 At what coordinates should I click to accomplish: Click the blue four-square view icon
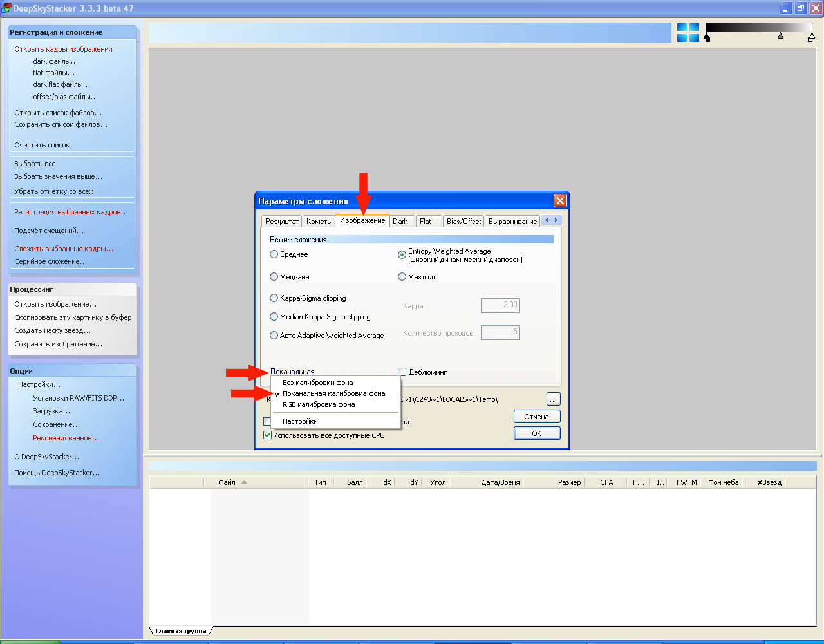(688, 33)
